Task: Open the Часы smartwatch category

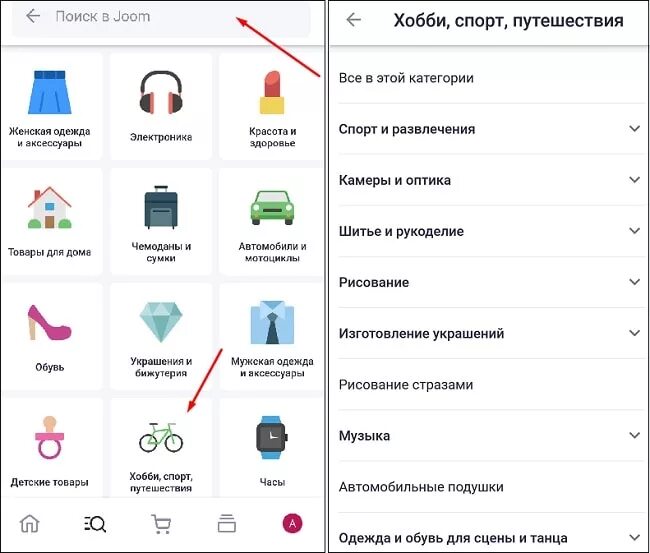Action: coord(272,437)
